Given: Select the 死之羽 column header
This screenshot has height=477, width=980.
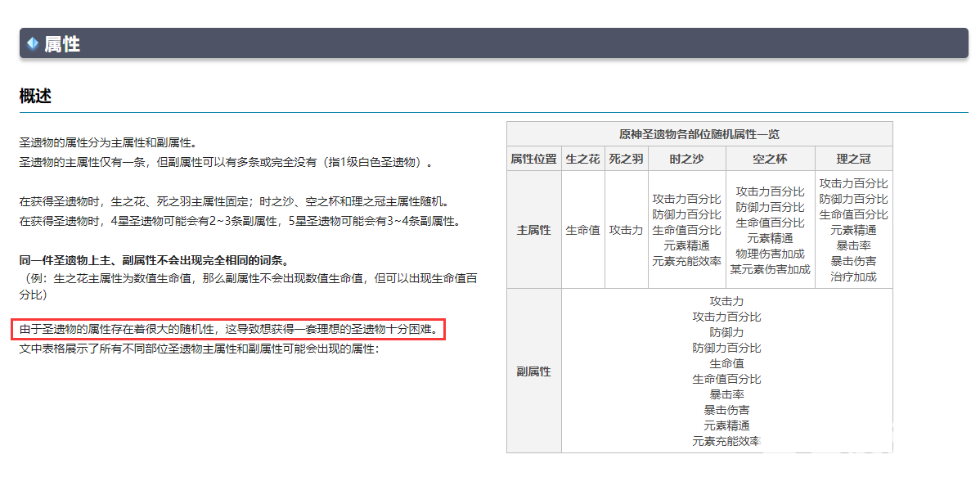Looking at the screenshot, I should [627, 159].
